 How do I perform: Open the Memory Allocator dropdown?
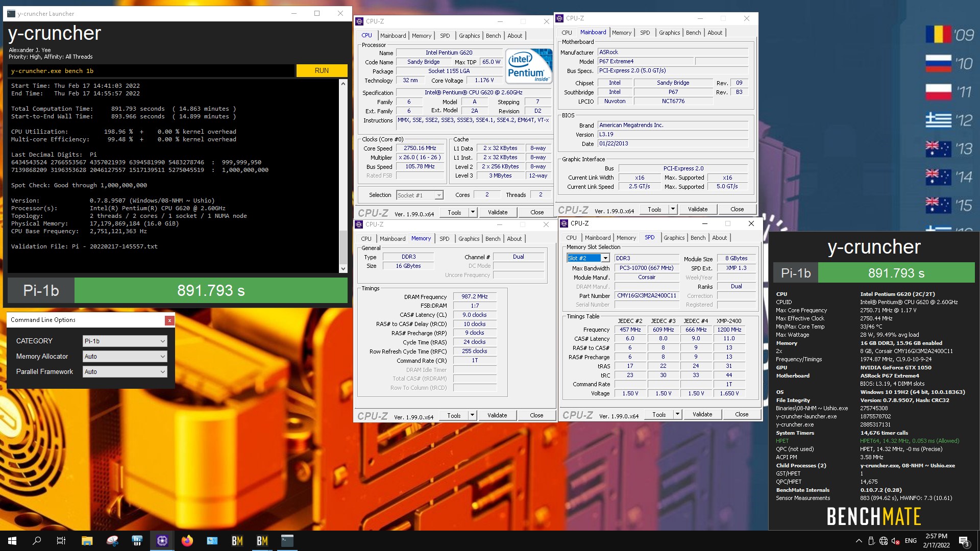click(125, 356)
